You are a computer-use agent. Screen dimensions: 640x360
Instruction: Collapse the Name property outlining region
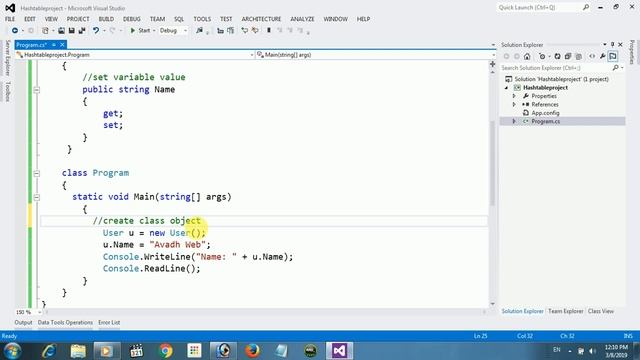point(36,90)
